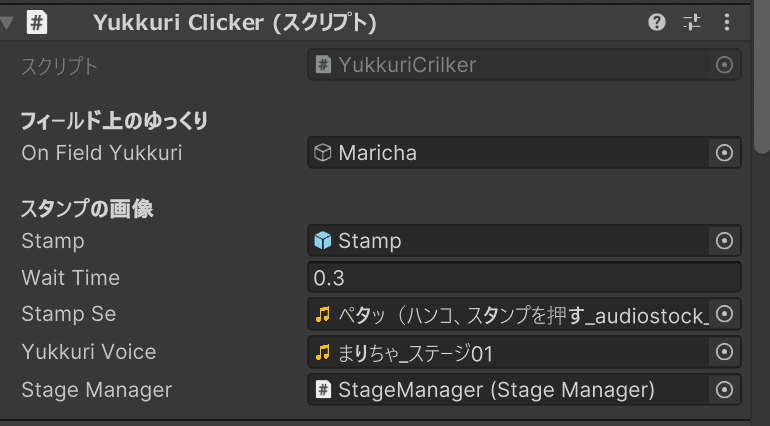Click the Wait Time label

click(x=71, y=278)
